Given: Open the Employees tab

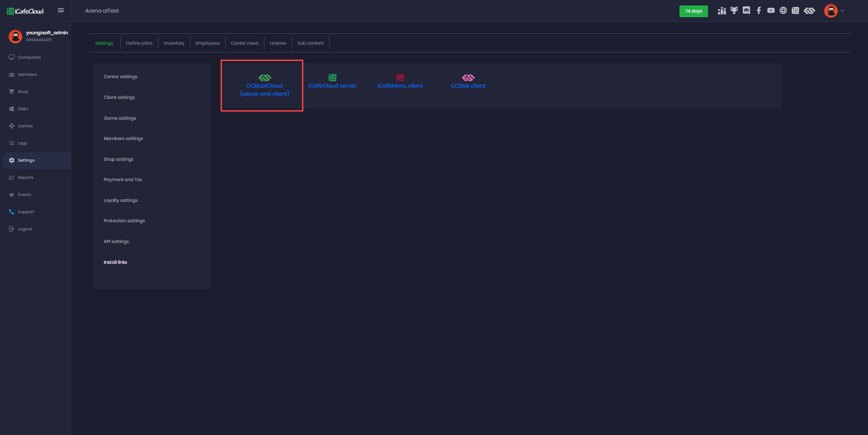Looking at the screenshot, I should click(208, 43).
